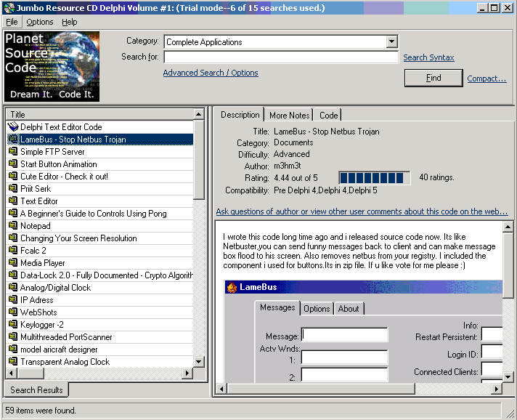517x420 pixels.
Task: Click the icon next to Simple FTP Server
Action: (13, 151)
